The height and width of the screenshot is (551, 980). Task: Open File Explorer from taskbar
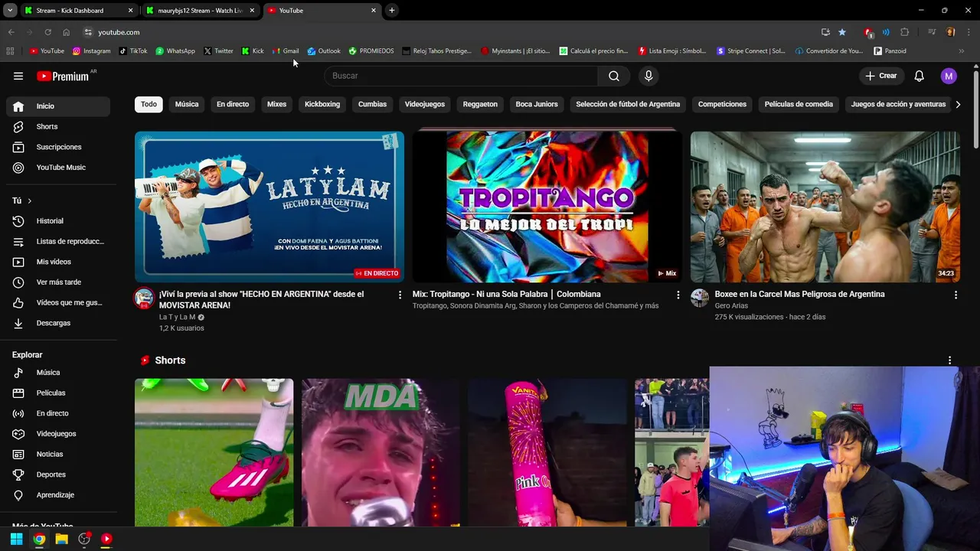(61, 539)
